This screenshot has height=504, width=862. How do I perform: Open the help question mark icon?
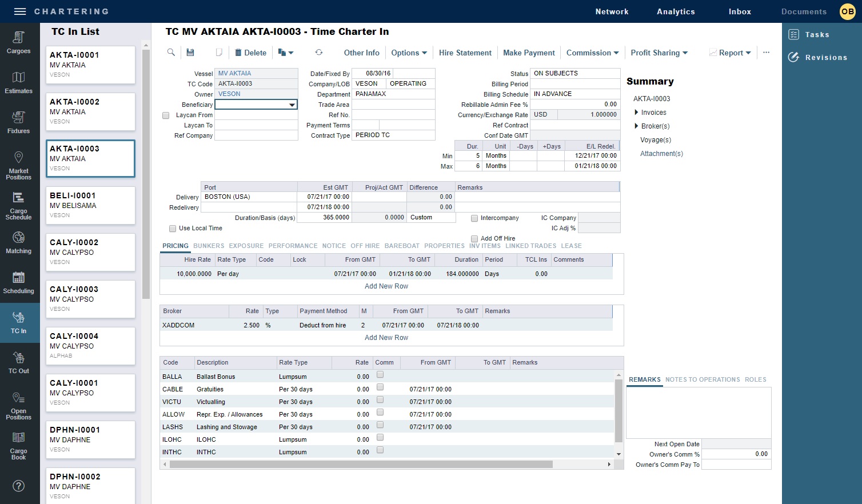coord(19,486)
